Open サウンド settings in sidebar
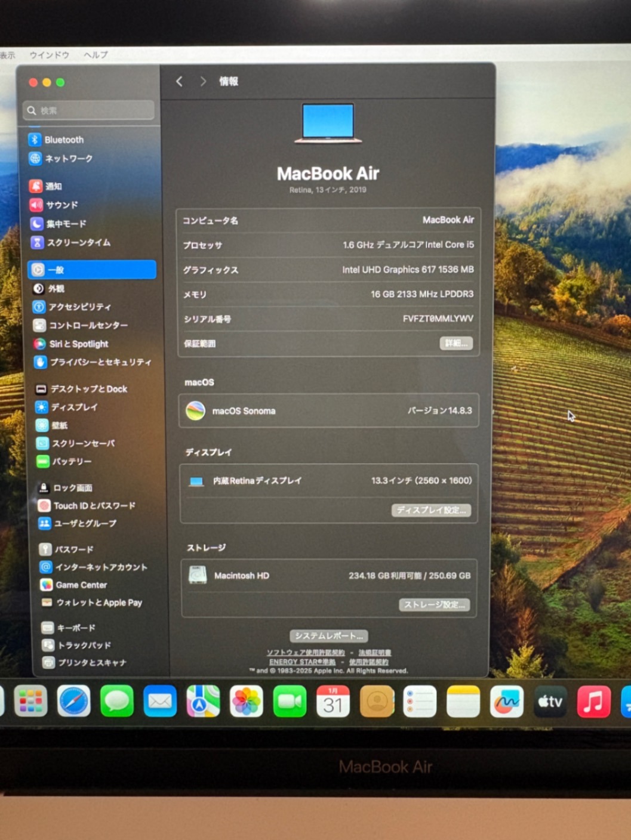This screenshot has height=840, width=631. [x=54, y=205]
